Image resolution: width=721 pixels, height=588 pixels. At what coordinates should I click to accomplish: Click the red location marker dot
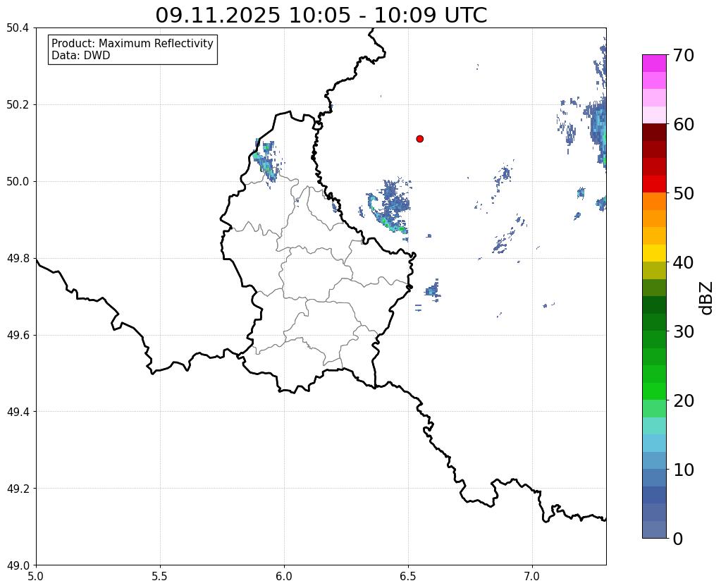tap(419, 139)
